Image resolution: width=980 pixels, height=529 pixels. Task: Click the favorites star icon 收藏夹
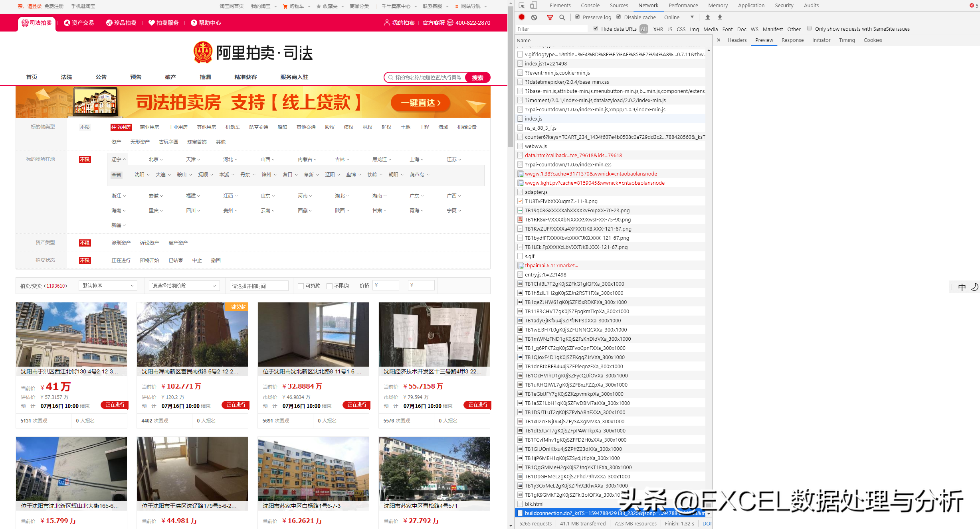pyautogui.click(x=319, y=6)
